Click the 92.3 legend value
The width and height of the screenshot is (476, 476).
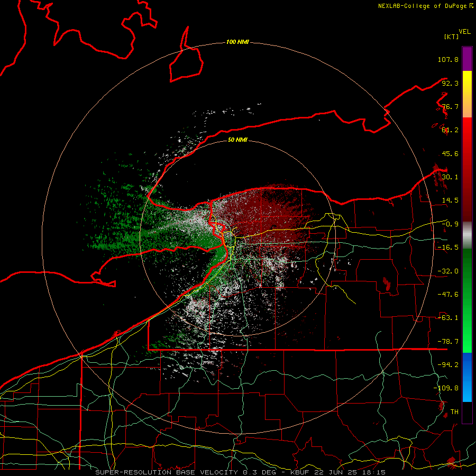[x=450, y=83]
